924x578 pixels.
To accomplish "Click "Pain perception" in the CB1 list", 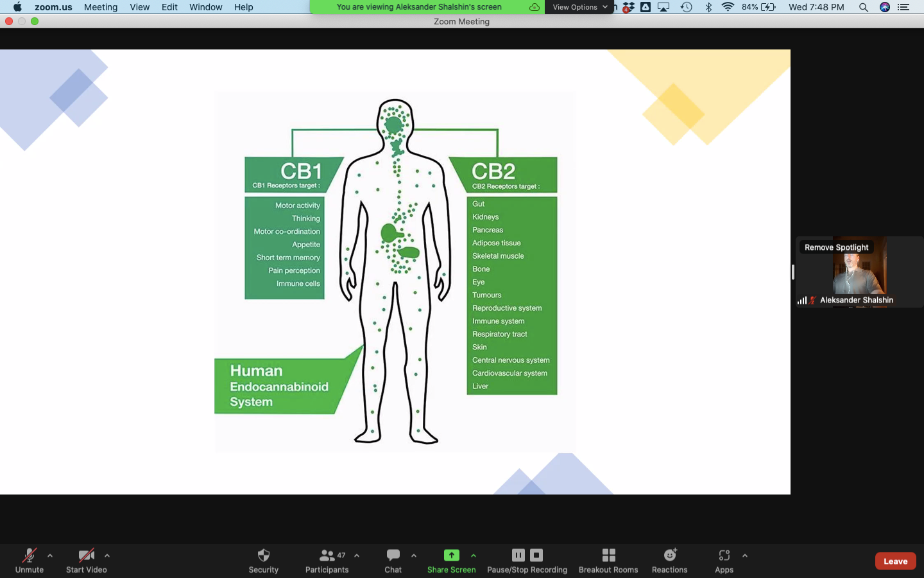I will pyautogui.click(x=294, y=270).
